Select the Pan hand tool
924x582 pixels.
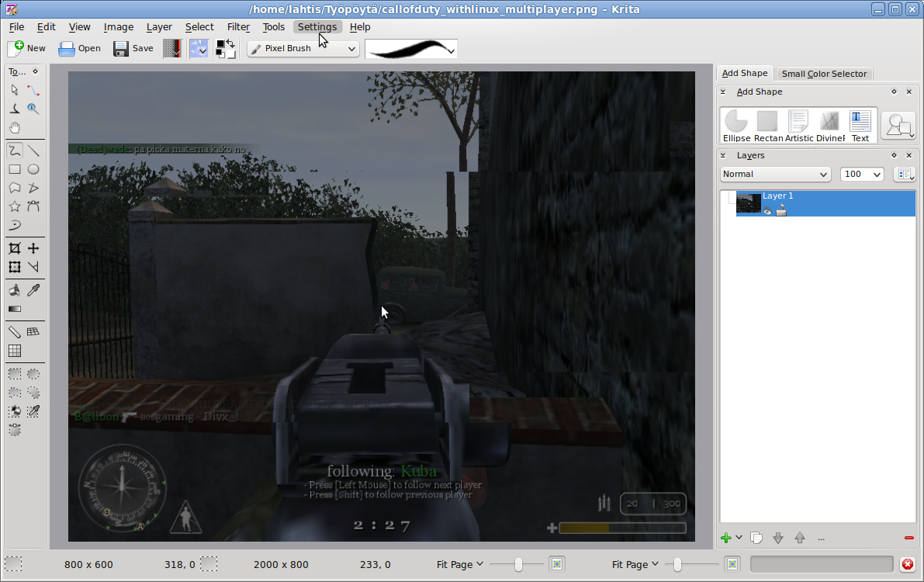14,128
